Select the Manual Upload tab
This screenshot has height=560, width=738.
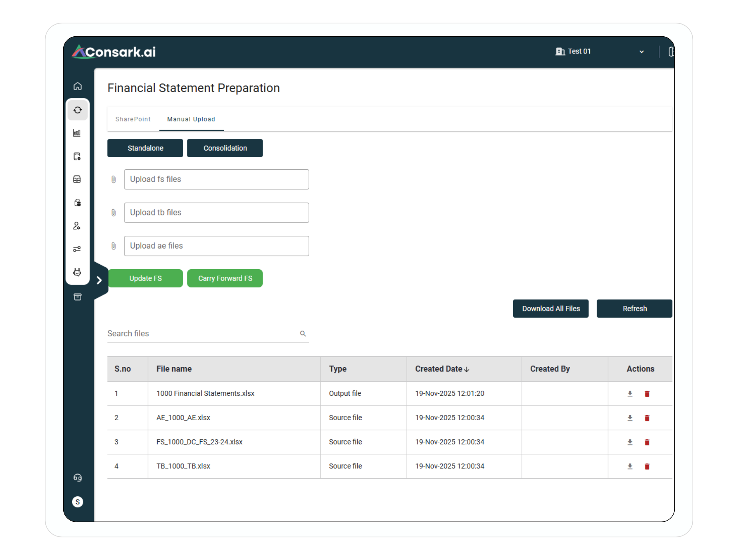(x=191, y=119)
